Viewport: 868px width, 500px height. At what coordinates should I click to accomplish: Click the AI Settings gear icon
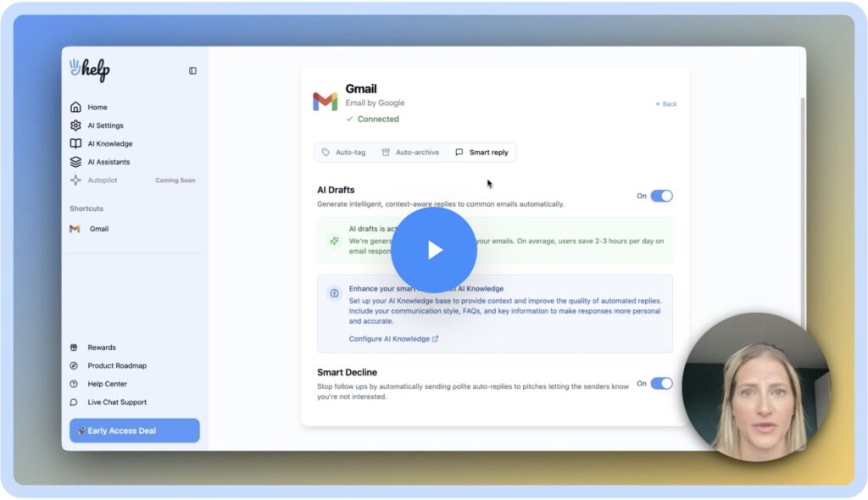[x=75, y=125]
